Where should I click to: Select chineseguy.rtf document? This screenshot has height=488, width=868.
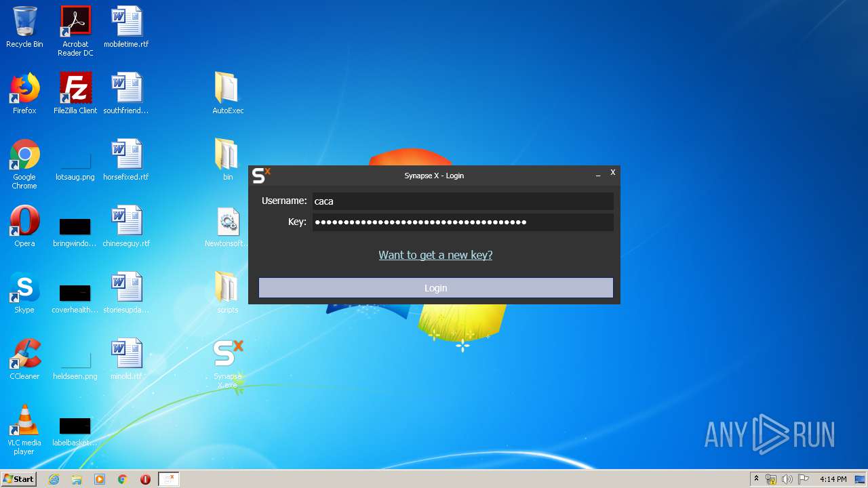[x=126, y=226]
